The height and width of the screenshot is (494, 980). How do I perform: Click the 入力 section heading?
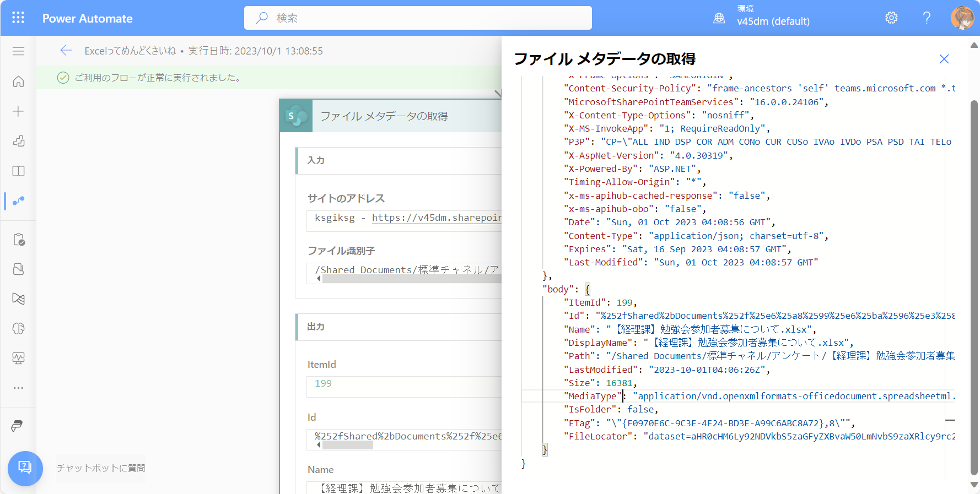pos(316,160)
